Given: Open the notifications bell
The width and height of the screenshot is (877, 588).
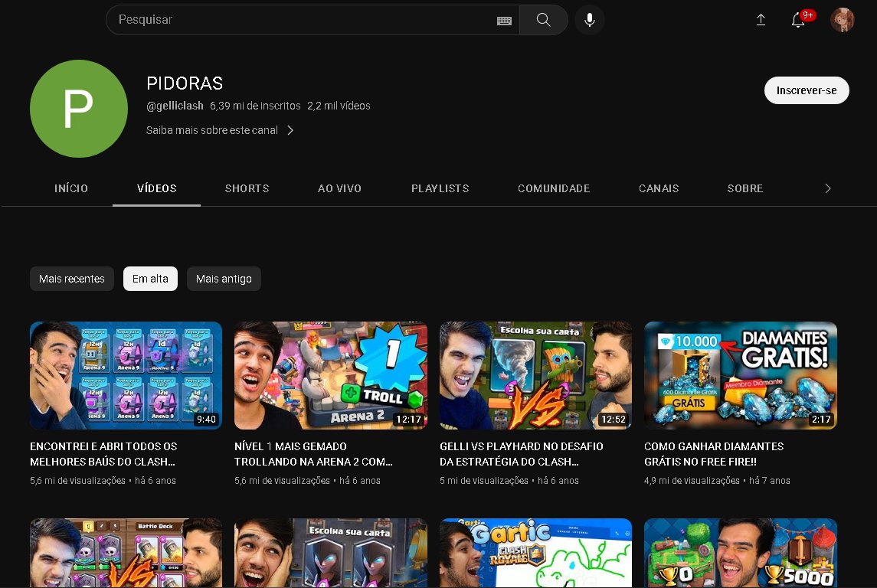Looking at the screenshot, I should pyautogui.click(x=798, y=20).
